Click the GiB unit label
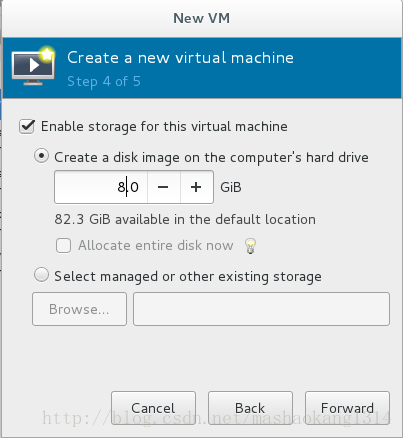The height and width of the screenshot is (438, 403). pyautogui.click(x=231, y=187)
